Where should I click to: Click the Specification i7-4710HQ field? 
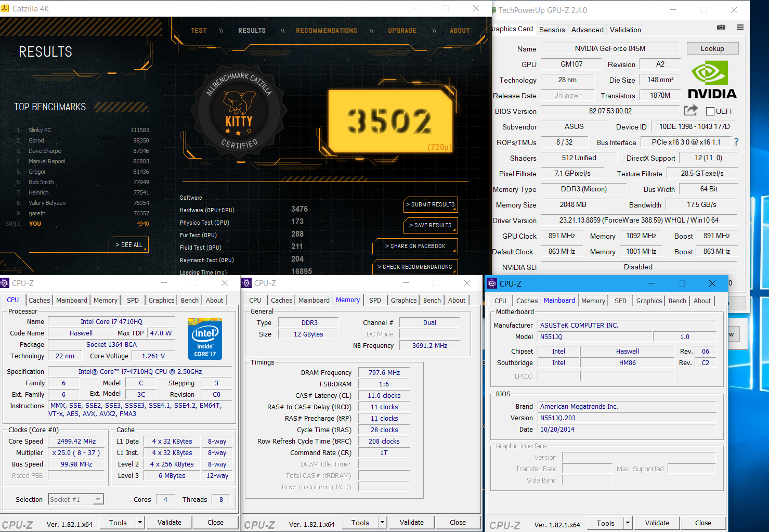[x=140, y=371]
